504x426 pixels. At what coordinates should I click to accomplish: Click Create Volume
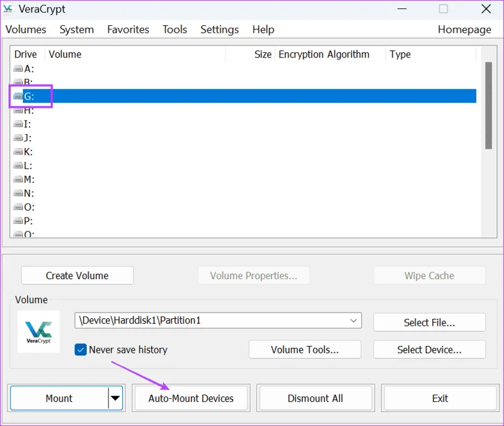click(77, 275)
